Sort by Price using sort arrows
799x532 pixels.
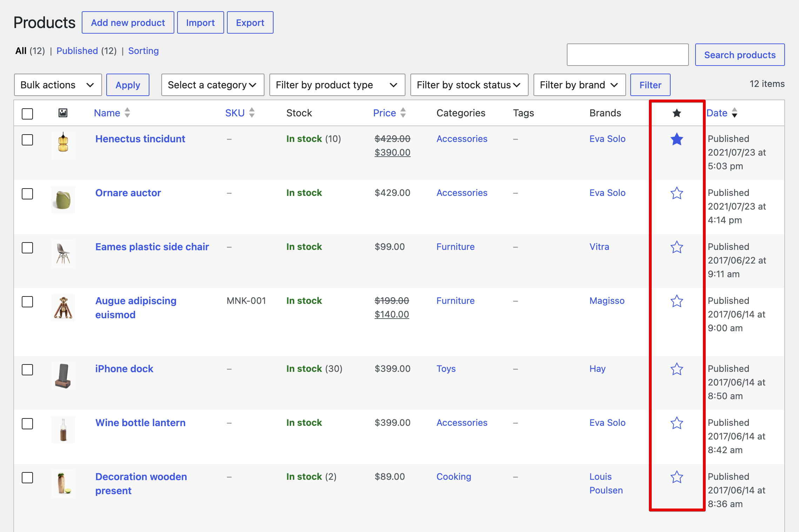pyautogui.click(x=403, y=113)
